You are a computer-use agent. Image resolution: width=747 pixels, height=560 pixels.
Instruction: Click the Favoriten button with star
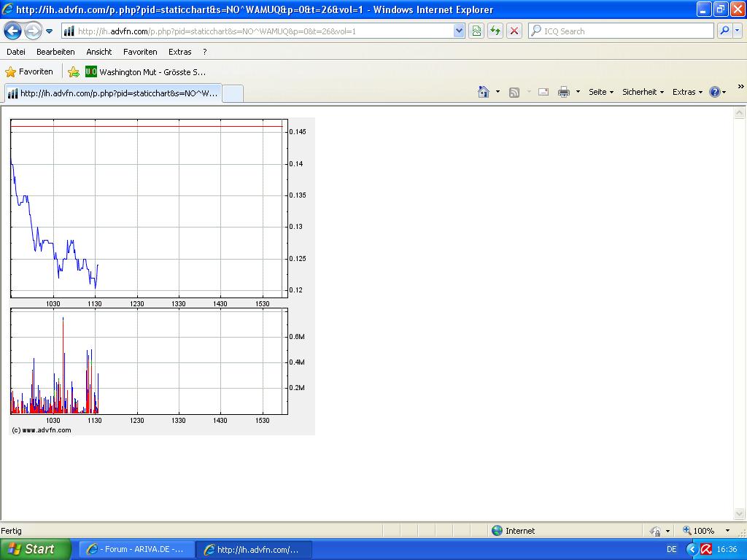(29, 71)
